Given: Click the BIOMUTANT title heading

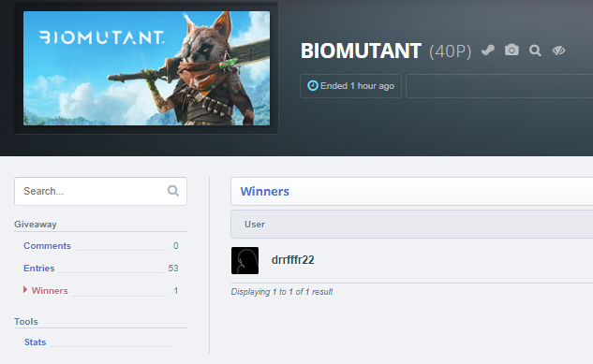Looking at the screenshot, I should point(361,51).
